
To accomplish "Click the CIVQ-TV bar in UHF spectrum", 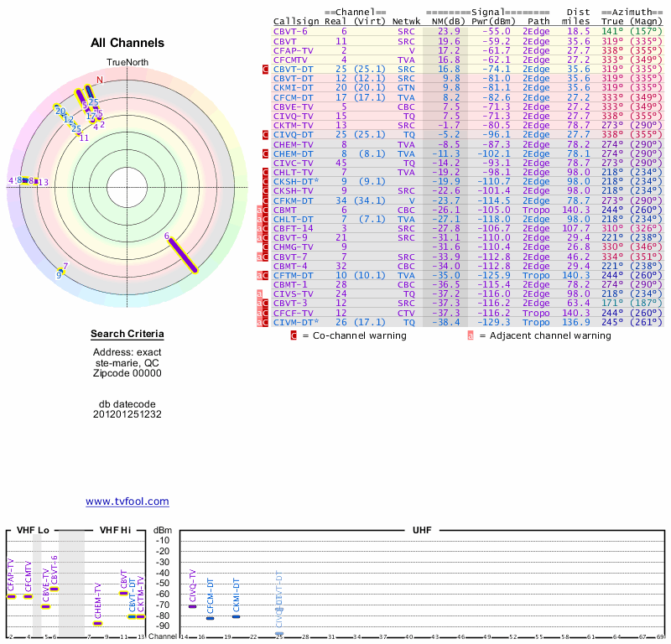I will [x=192, y=605].
